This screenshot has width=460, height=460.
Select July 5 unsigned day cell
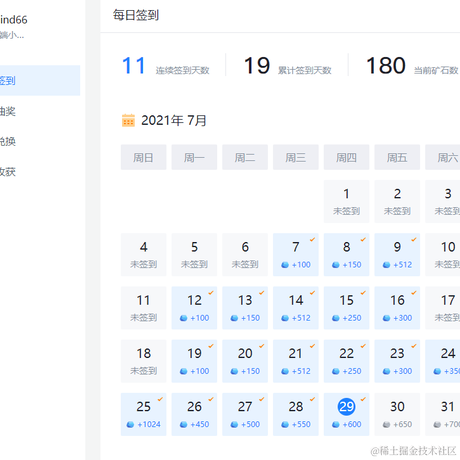pyautogui.click(x=194, y=255)
